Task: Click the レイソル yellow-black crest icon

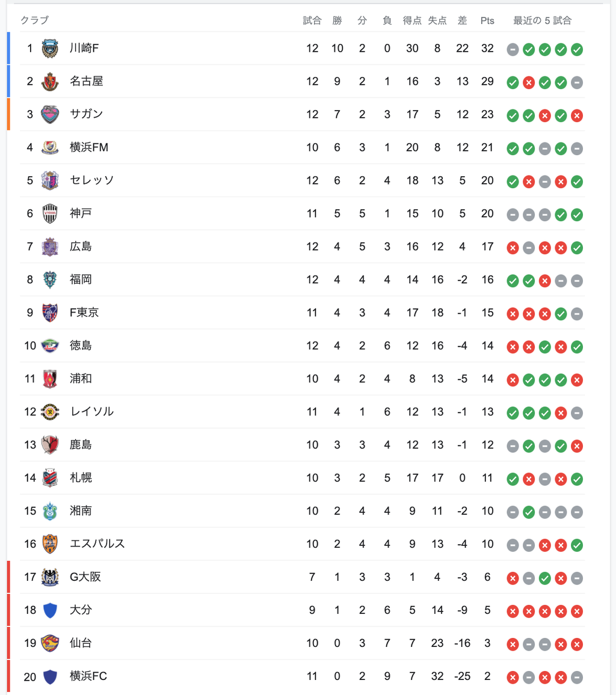Action: (50, 412)
